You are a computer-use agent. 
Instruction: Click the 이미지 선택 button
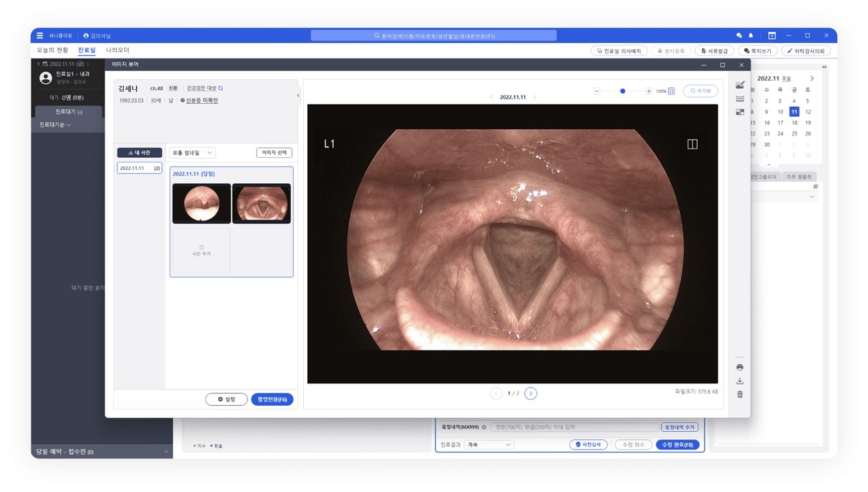point(274,153)
